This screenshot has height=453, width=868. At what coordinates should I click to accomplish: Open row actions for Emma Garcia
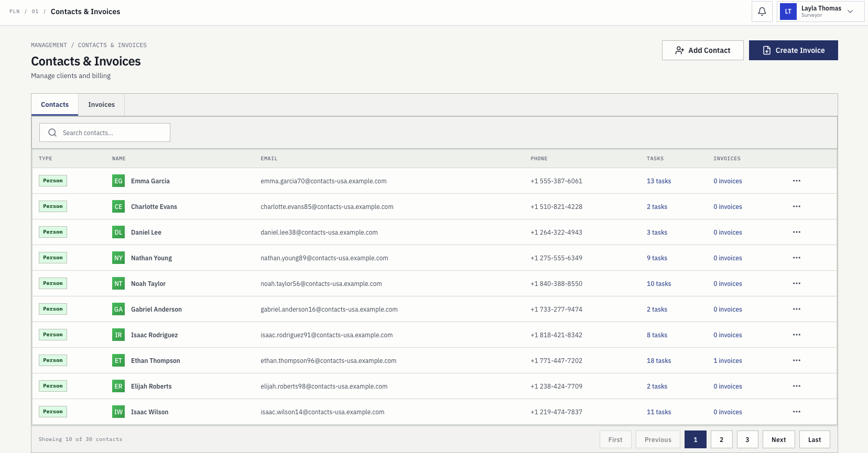797,181
